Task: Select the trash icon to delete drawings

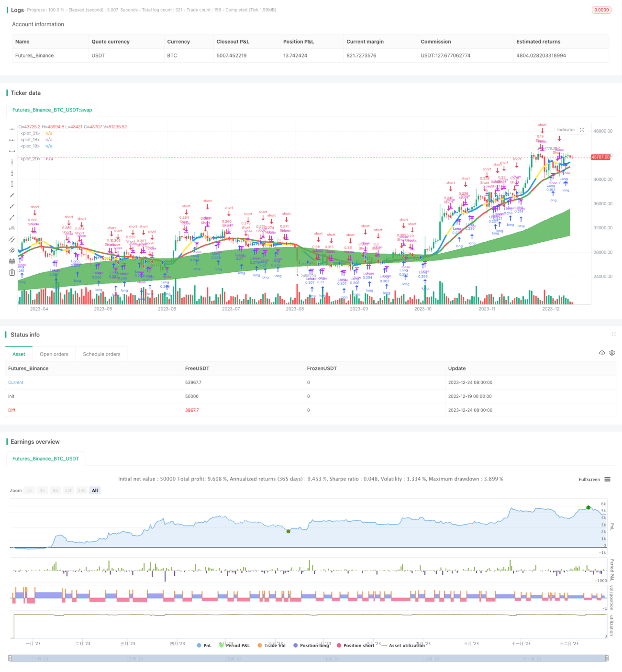Action: 12,272
